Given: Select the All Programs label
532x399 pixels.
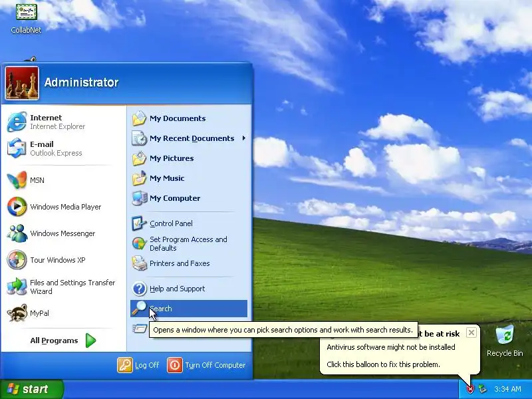Looking at the screenshot, I should click(x=54, y=340).
